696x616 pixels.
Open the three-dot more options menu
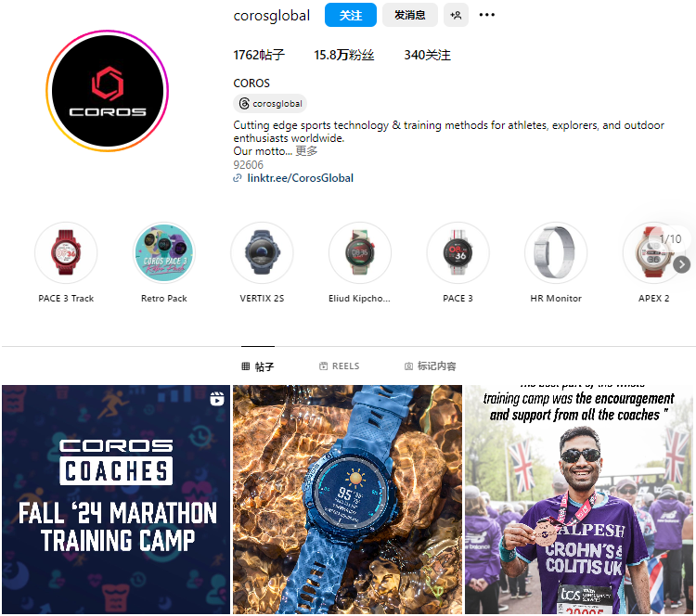tap(486, 15)
